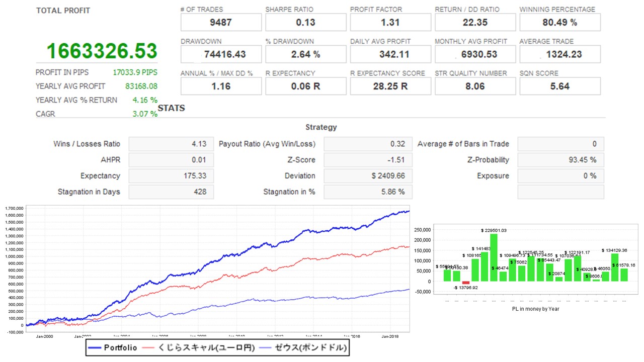Select the profit factor value 1.31

[x=390, y=23]
